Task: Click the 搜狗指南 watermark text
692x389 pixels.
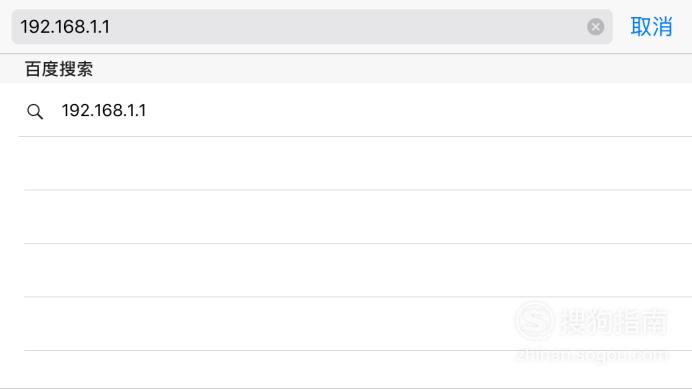Action: (x=614, y=321)
